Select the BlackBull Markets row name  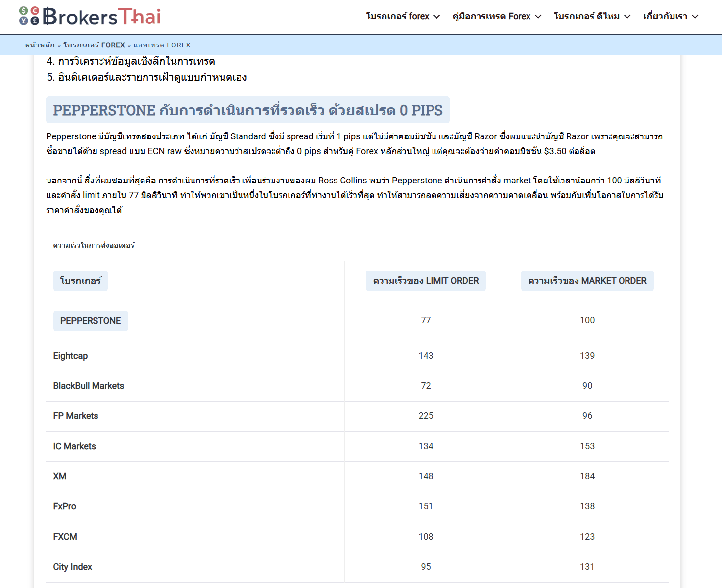[89, 386]
